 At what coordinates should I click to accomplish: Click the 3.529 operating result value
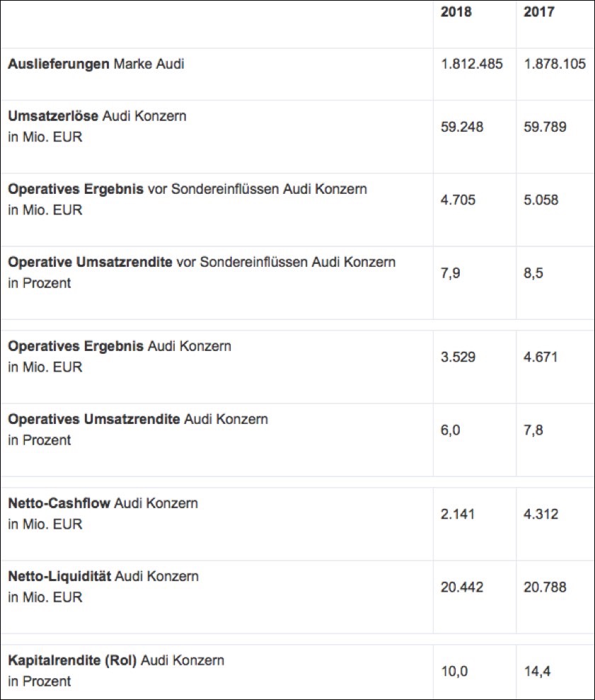[x=458, y=357]
